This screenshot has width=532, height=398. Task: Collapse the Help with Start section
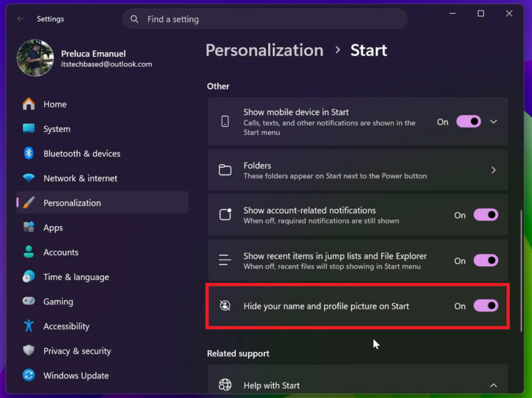[494, 385]
